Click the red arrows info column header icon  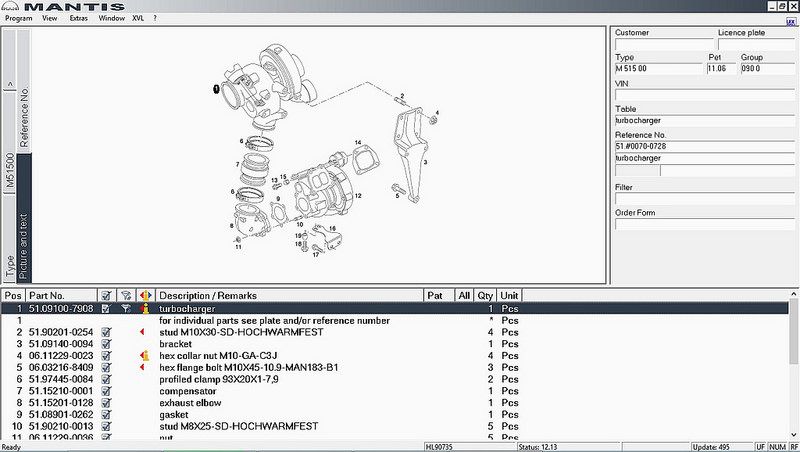pyautogui.click(x=145, y=295)
